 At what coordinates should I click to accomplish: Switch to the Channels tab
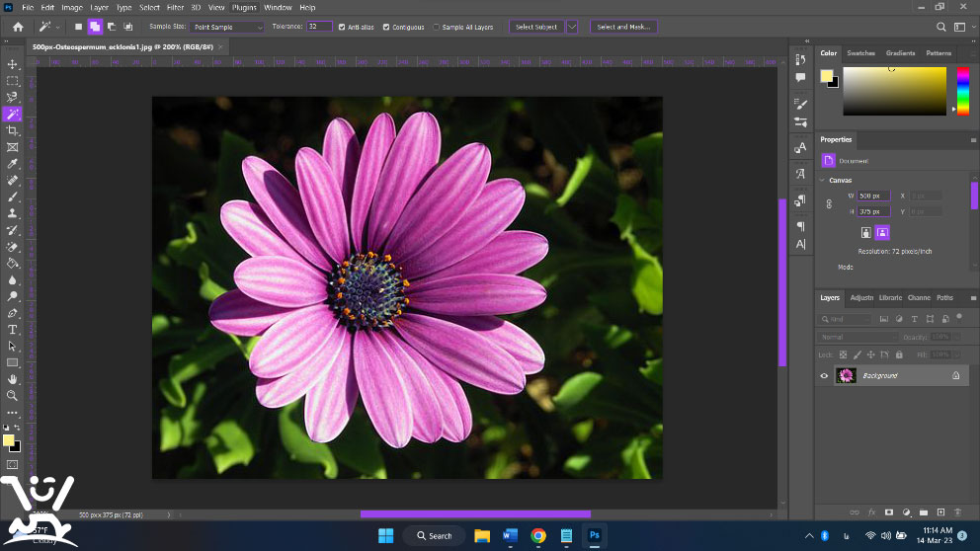(x=919, y=298)
